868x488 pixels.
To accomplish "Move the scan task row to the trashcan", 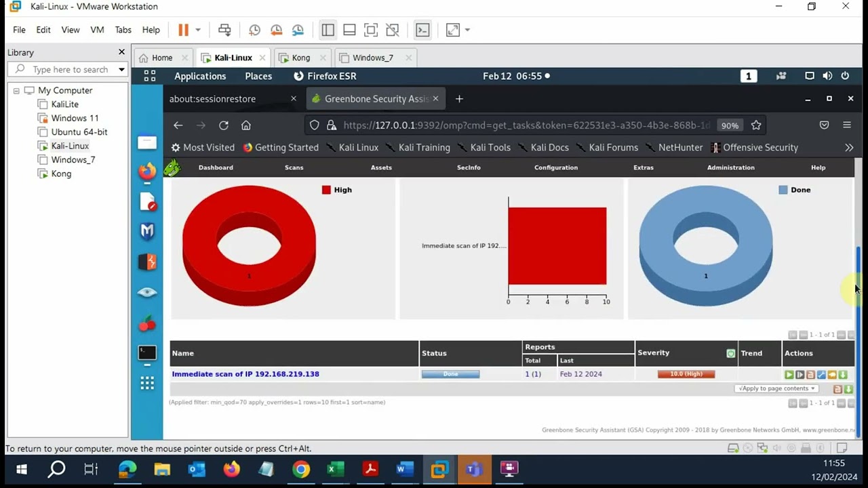I will pyautogui.click(x=810, y=374).
